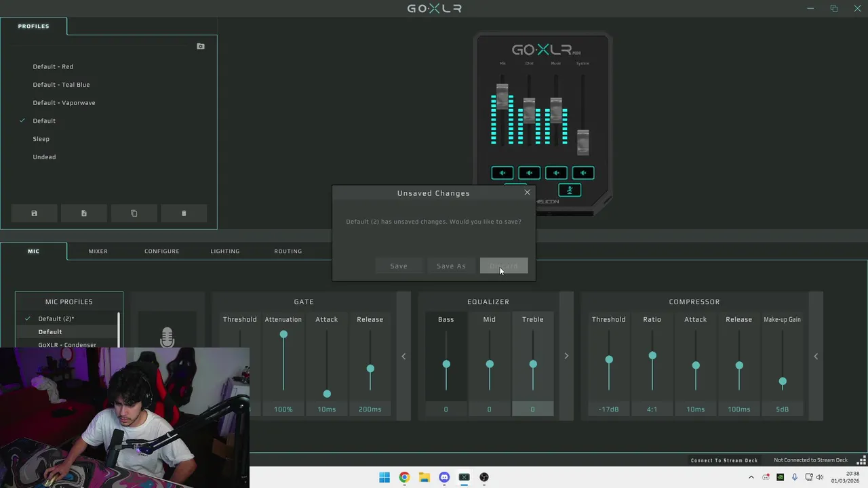Open the LIGHTING tab
Image resolution: width=868 pixels, height=488 pixels.
[x=225, y=251]
